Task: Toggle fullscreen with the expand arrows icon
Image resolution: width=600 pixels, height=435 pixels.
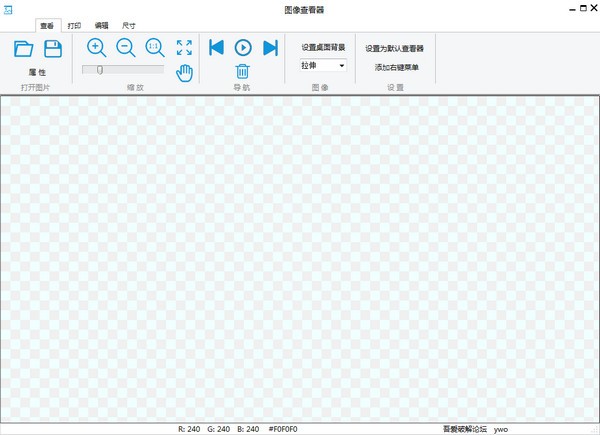Action: click(x=184, y=47)
